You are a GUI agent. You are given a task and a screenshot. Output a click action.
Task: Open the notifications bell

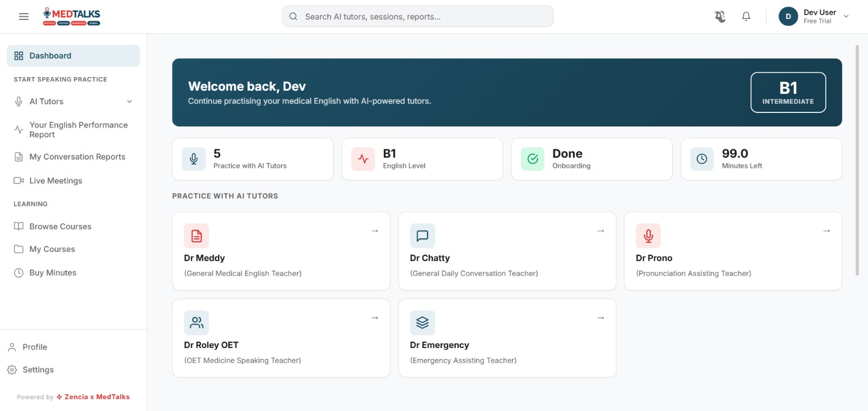pyautogui.click(x=746, y=17)
